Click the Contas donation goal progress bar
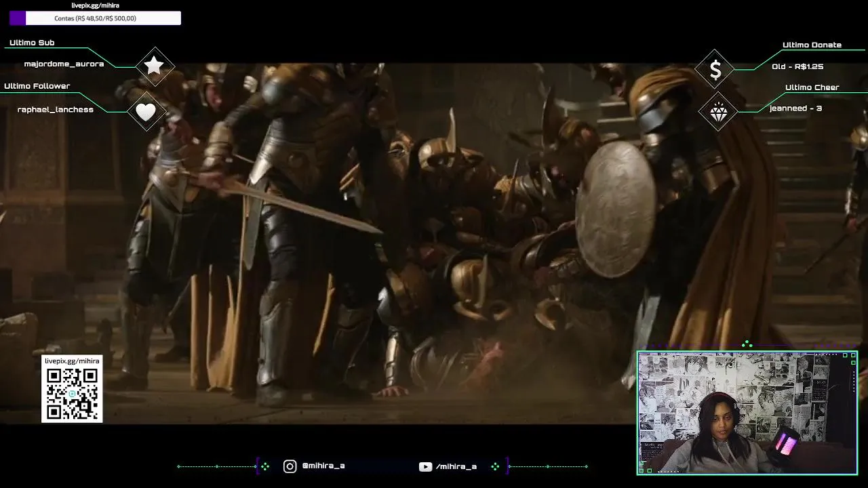 (x=95, y=18)
